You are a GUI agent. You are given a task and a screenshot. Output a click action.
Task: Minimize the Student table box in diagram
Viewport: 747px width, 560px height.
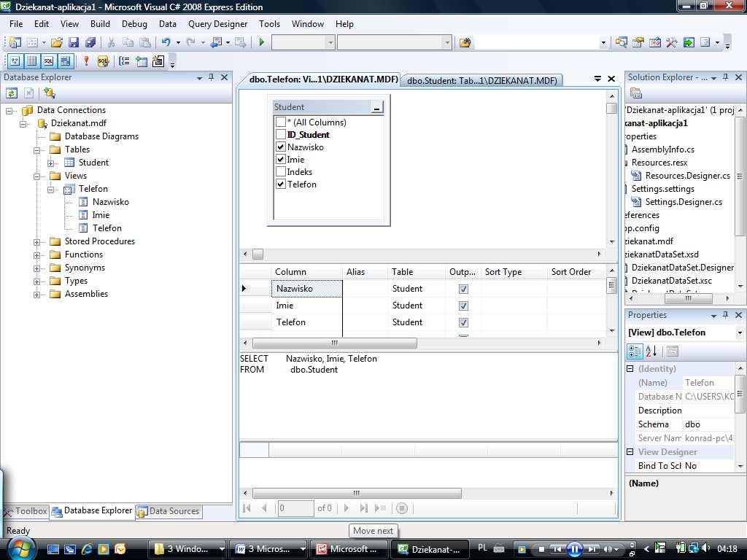[x=376, y=108]
